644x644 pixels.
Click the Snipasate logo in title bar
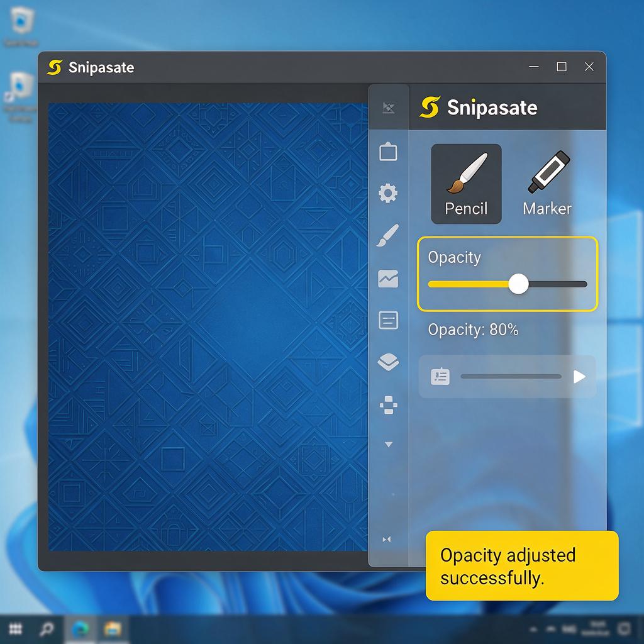pyautogui.click(x=55, y=67)
